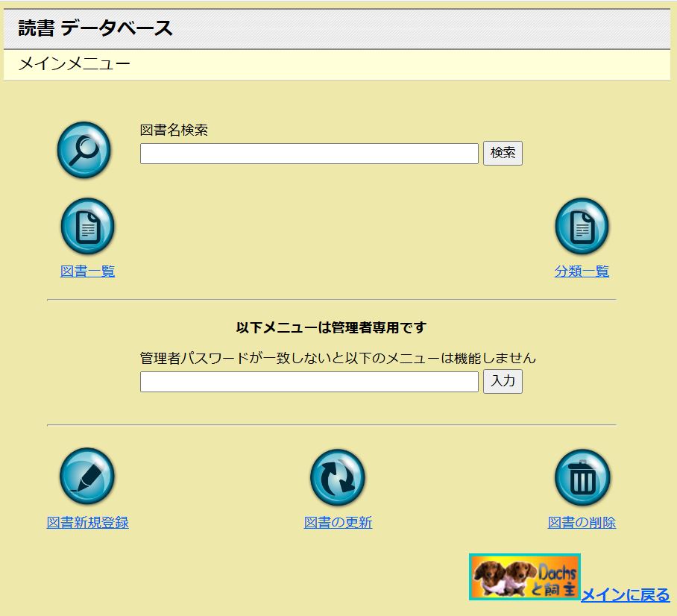The image size is (677, 616).
Task: Click the magnifying glass search icon
Action: (84, 150)
